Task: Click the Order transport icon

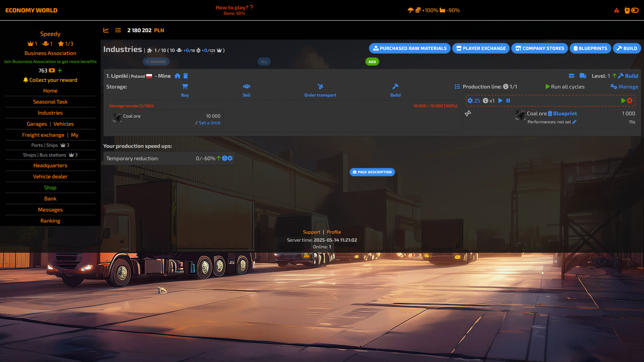Action: (x=320, y=86)
